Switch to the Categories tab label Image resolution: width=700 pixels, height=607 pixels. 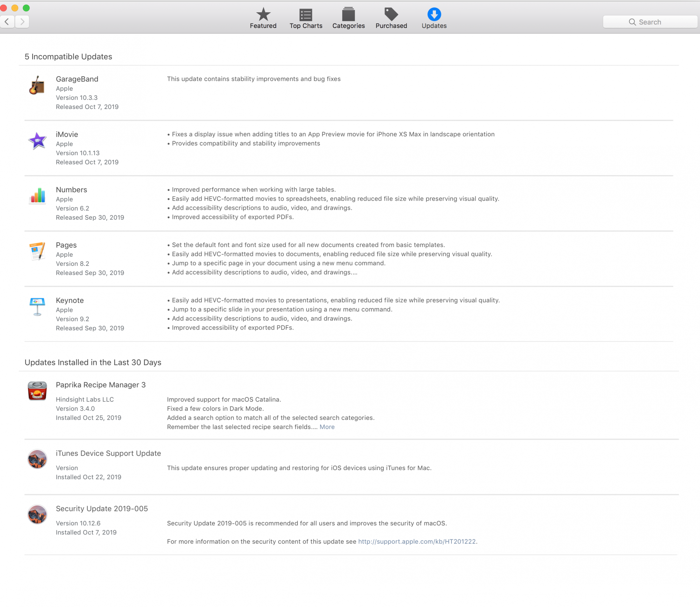click(349, 26)
